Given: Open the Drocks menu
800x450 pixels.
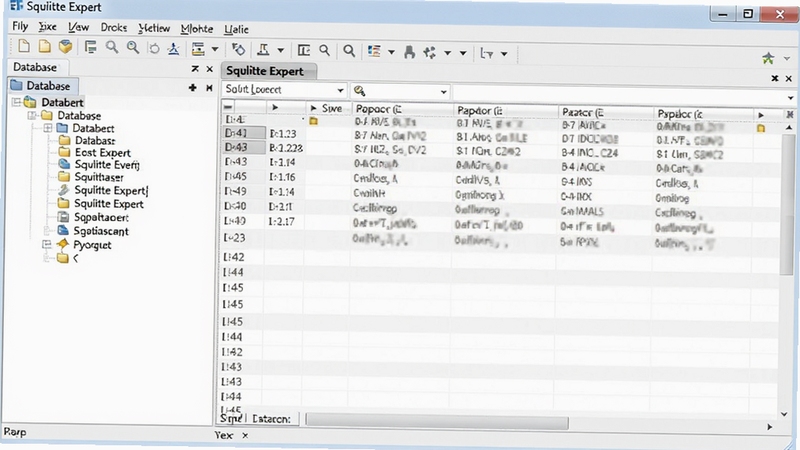Looking at the screenshot, I should tap(113, 28).
